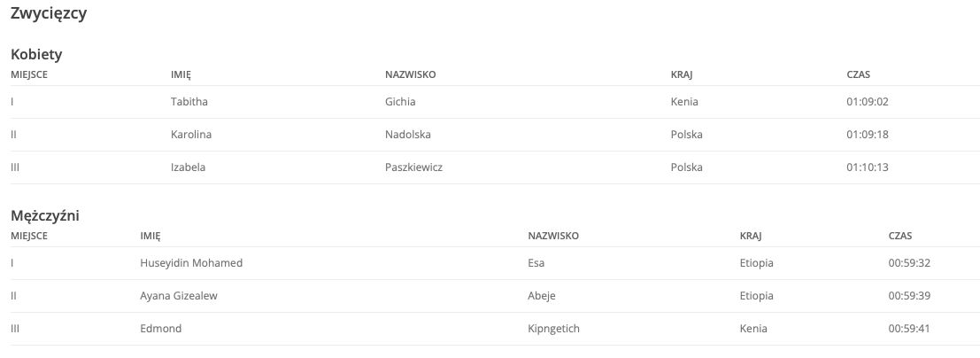Select the Kobiety table heading
Image resolution: width=980 pixels, height=358 pixels.
36,54
